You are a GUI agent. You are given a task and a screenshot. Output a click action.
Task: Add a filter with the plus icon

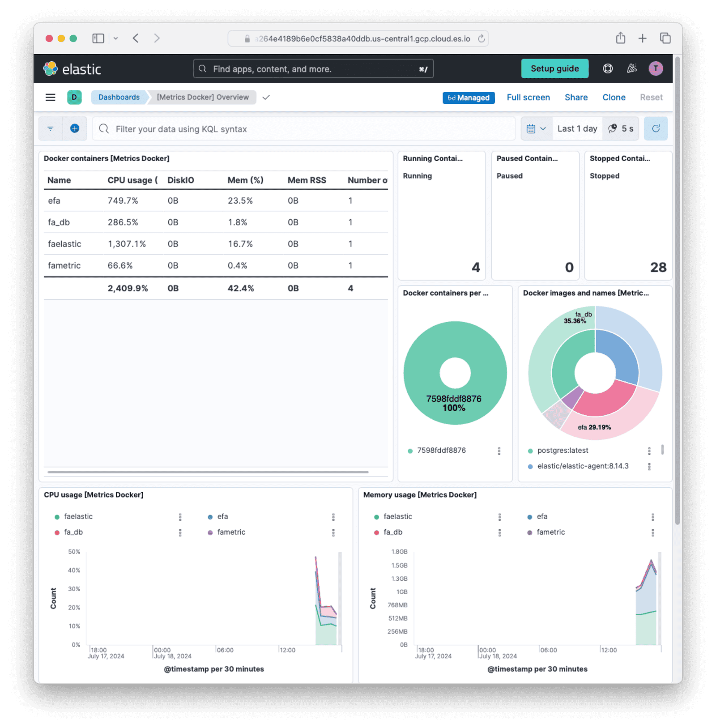point(75,129)
